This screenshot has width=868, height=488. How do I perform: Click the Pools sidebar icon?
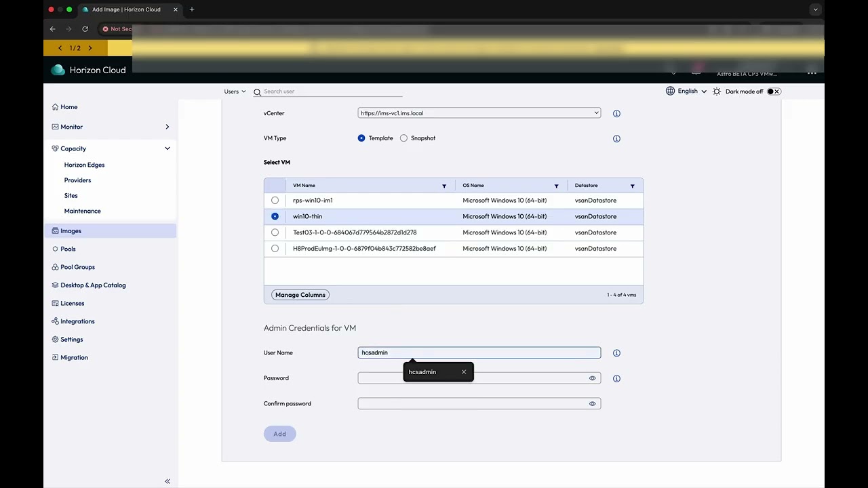55,249
